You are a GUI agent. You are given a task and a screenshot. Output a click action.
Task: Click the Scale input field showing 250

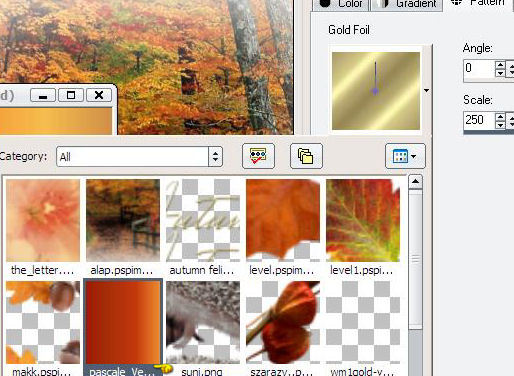pyautogui.click(x=479, y=120)
